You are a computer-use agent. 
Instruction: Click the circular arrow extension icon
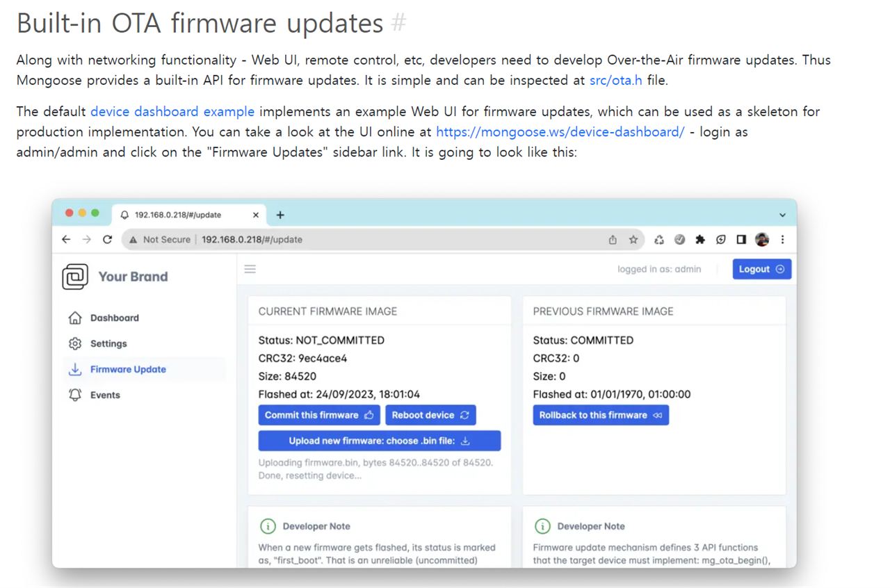pos(721,239)
